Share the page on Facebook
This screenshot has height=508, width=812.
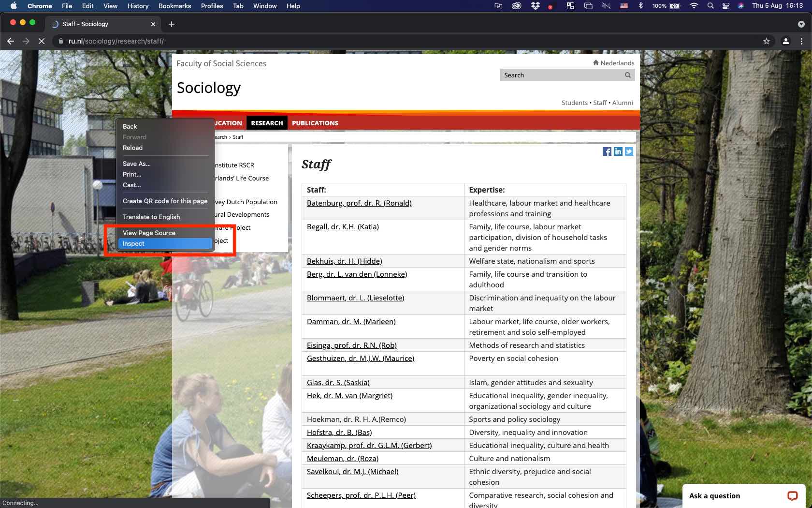pos(607,151)
